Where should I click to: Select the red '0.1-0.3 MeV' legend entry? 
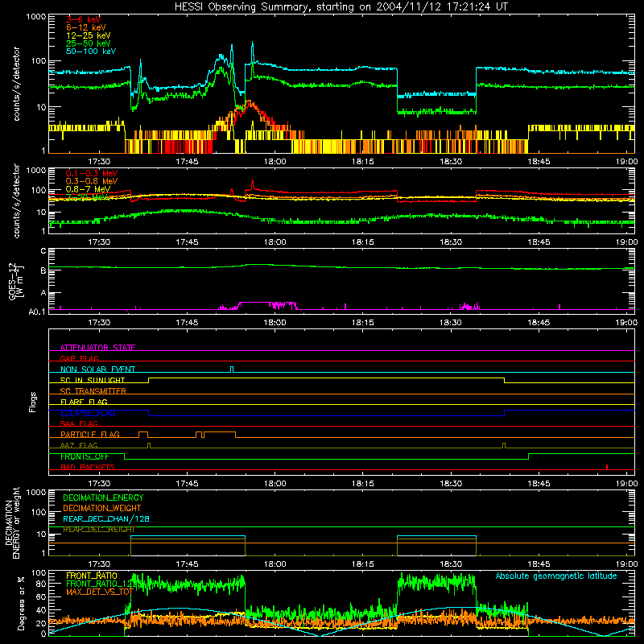click(92, 173)
